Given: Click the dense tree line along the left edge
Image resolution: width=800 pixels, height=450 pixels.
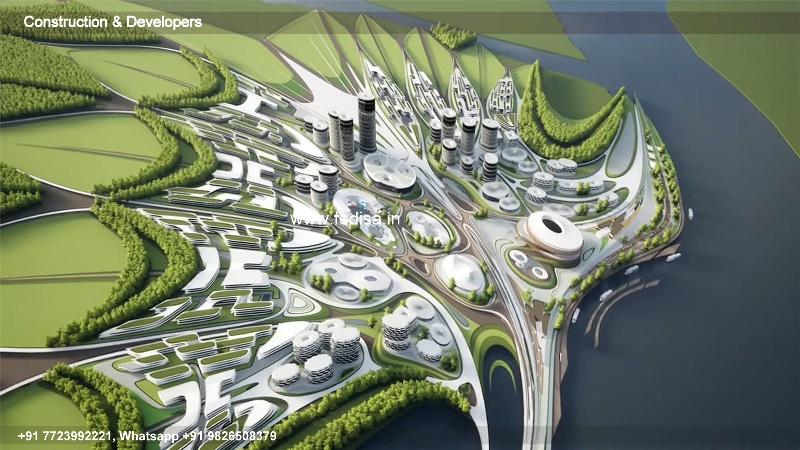Looking at the screenshot, I should [18, 188].
